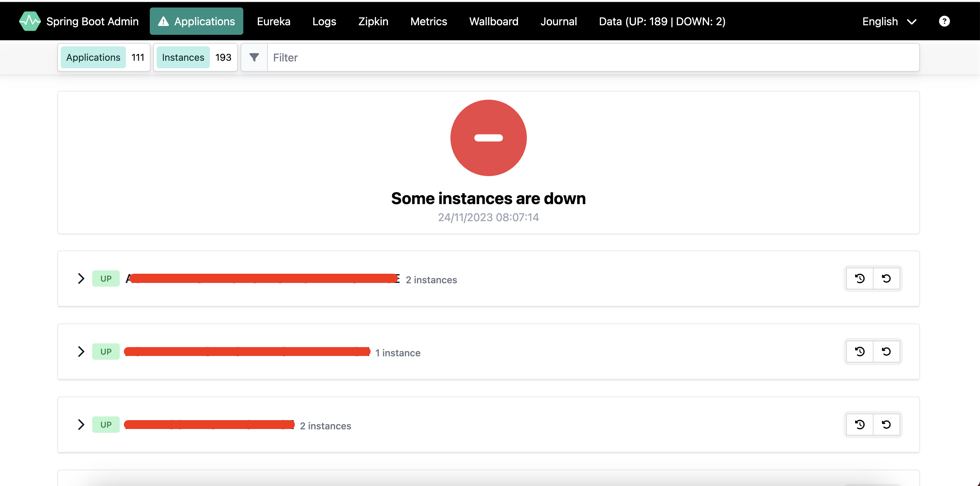Click the filter funnel icon

pos(254,57)
